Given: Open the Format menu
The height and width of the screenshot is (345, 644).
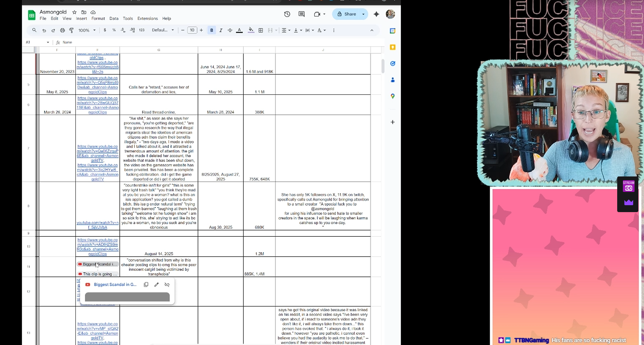Looking at the screenshot, I should coord(98,19).
